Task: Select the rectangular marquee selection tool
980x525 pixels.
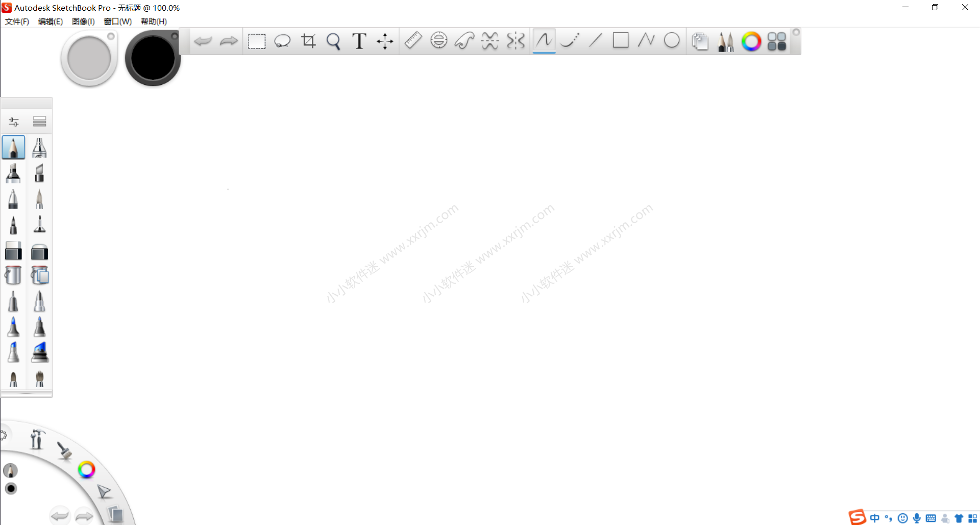Action: click(257, 41)
